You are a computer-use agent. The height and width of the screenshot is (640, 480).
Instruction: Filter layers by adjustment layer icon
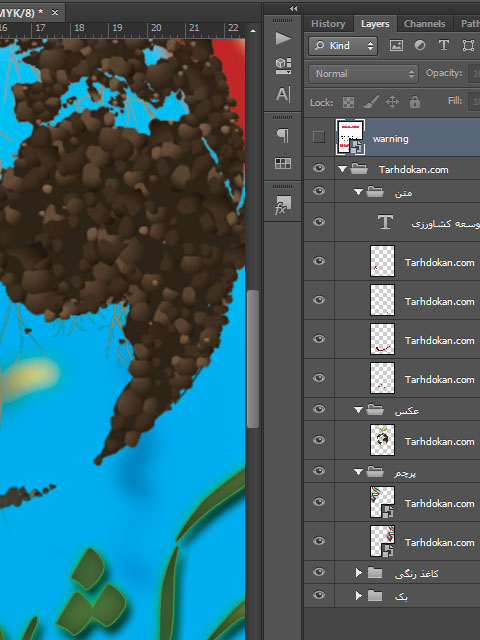[x=420, y=45]
